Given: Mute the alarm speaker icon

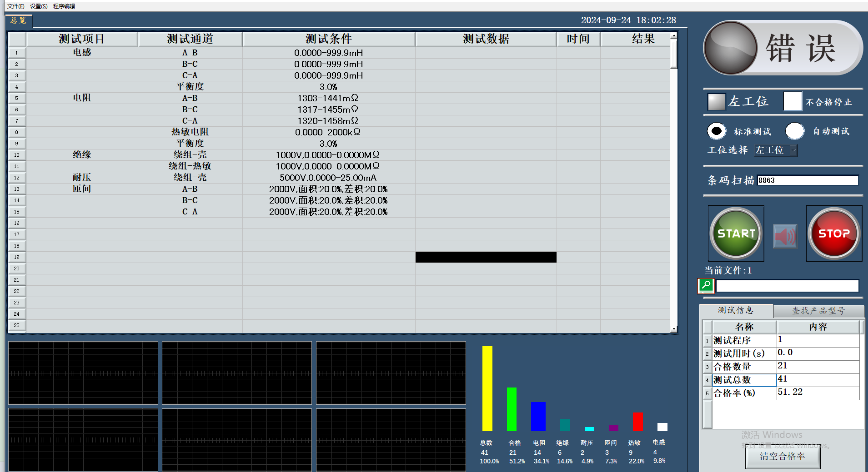Looking at the screenshot, I should (x=785, y=236).
